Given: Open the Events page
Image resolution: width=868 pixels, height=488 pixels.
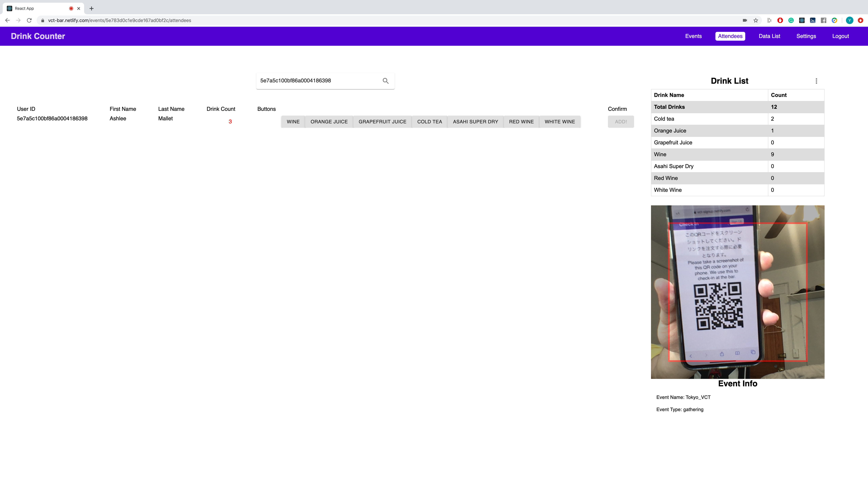Looking at the screenshot, I should 693,36.
